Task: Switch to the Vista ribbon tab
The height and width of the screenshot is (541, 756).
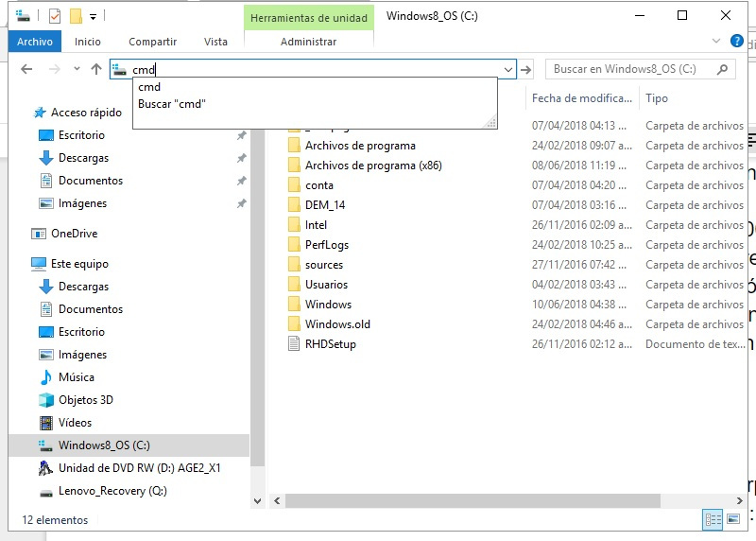Action: tap(215, 42)
